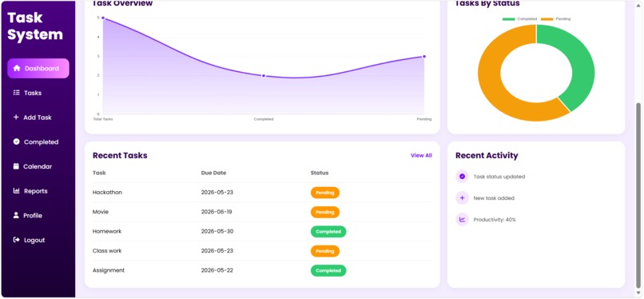Viewport: 644px width, 299px height.
Task: Click the home icon beside Dashboard
Action: coord(17,68)
